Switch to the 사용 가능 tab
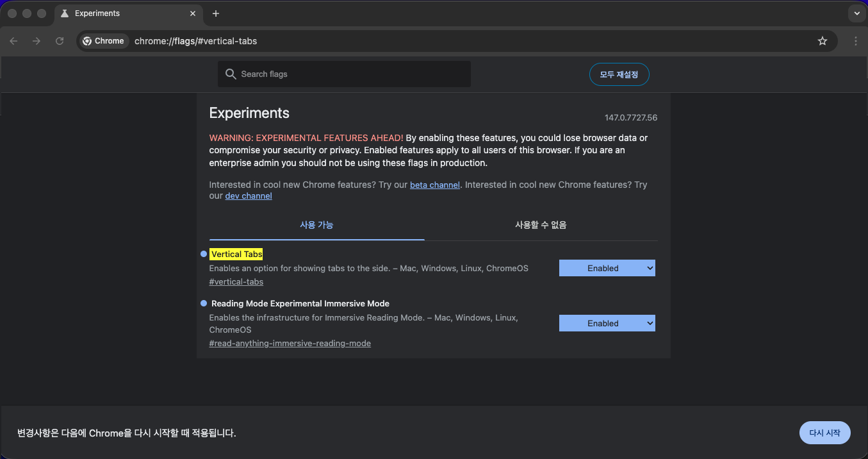This screenshot has height=459, width=868. (x=316, y=225)
